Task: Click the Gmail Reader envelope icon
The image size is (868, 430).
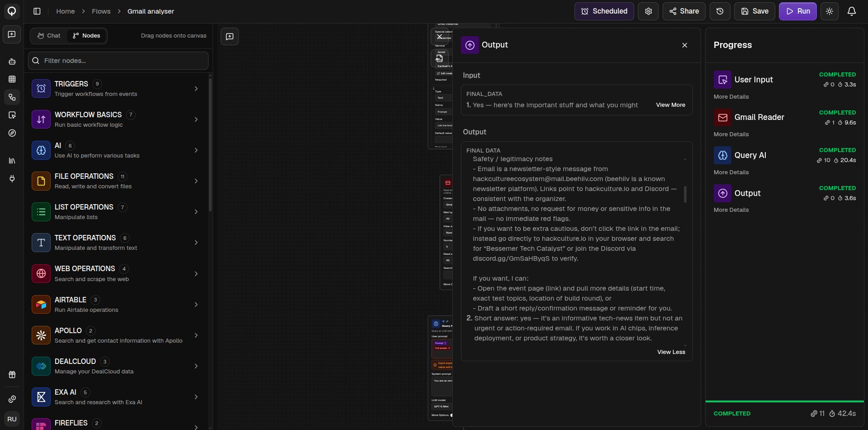Action: pyautogui.click(x=723, y=118)
